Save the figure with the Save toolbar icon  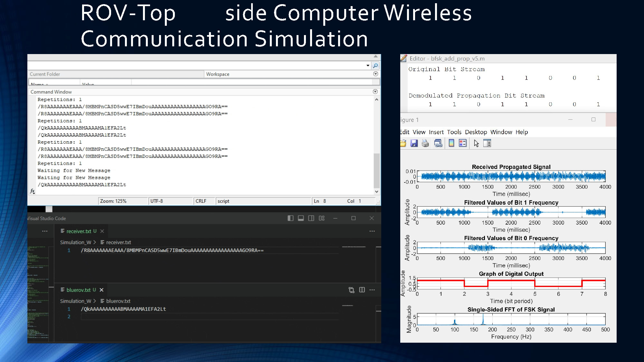[x=414, y=143]
